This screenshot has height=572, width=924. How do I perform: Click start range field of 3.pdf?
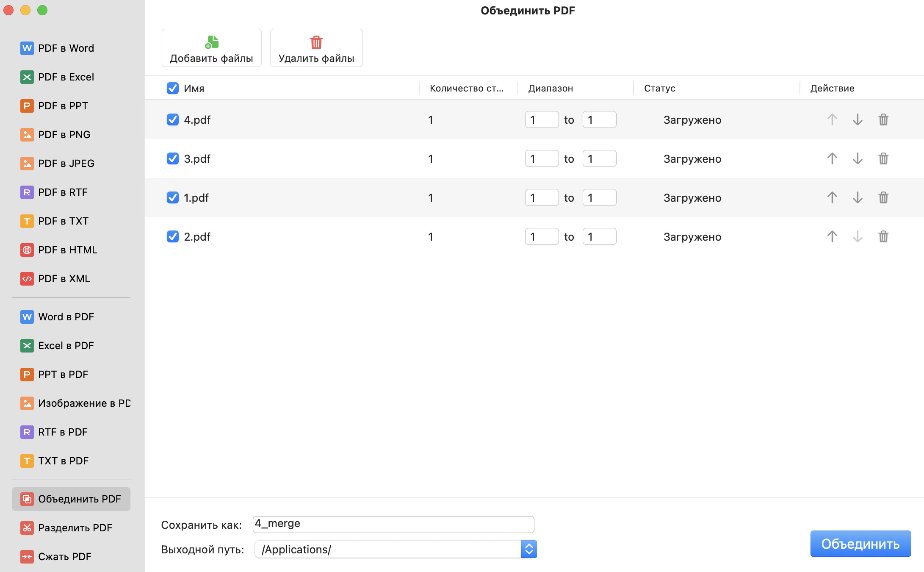[542, 159]
